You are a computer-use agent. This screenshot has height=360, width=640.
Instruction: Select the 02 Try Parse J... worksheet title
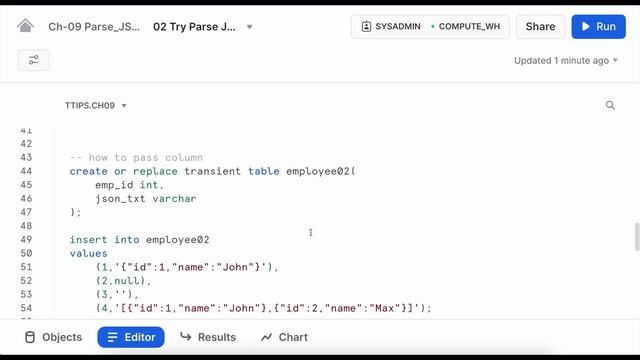click(194, 27)
